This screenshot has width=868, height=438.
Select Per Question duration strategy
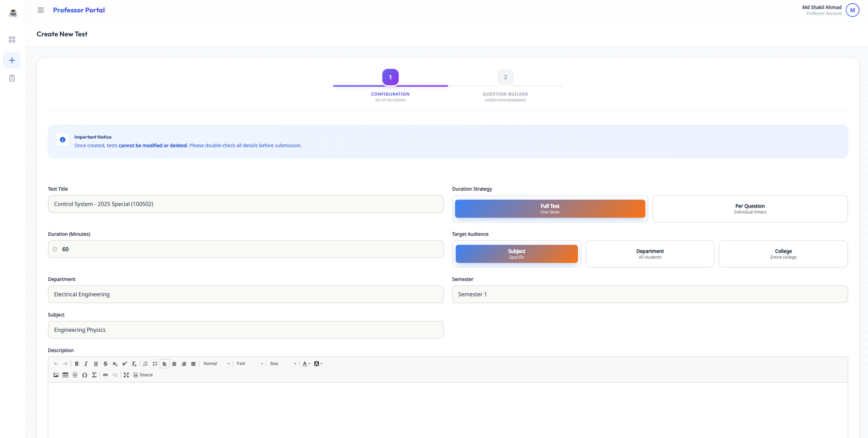pyautogui.click(x=750, y=209)
